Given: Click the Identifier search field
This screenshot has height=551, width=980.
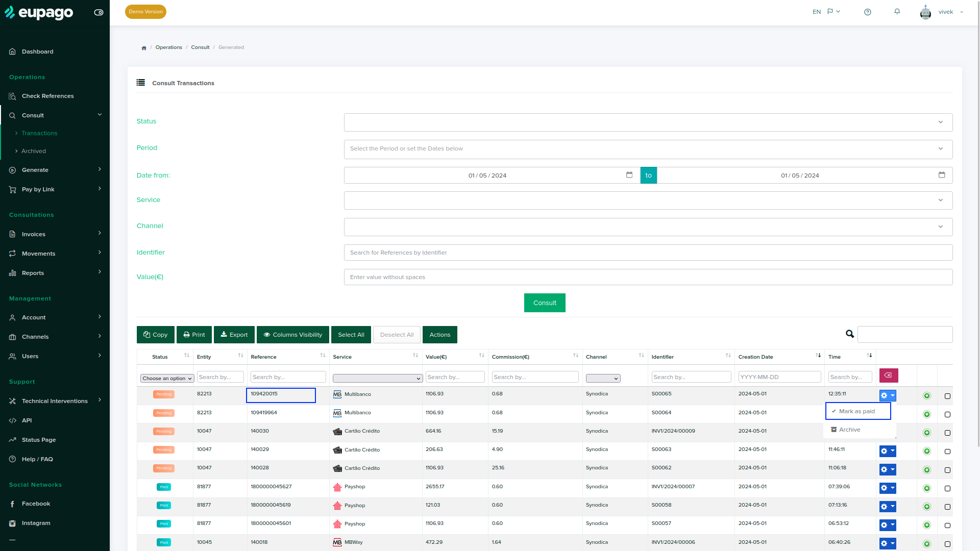Looking at the screenshot, I should click(648, 253).
